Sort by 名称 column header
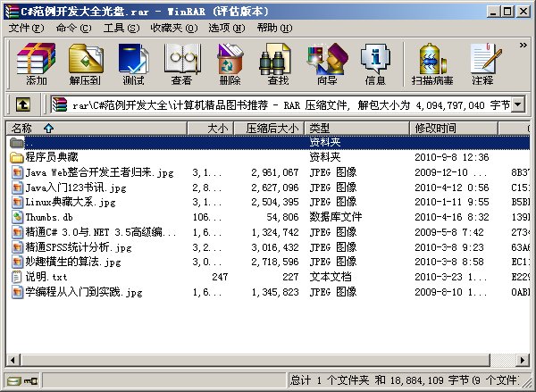This screenshot has height=392, width=536. coord(96,129)
